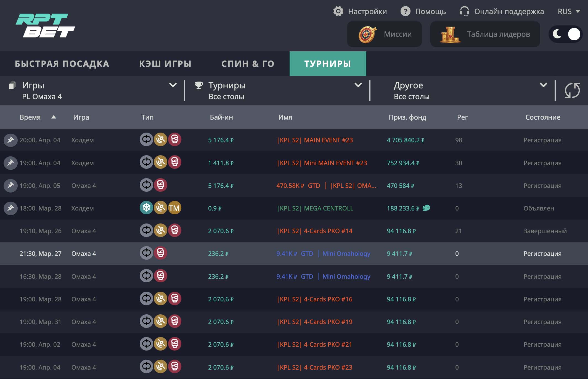Image resolution: width=588 pixels, height=379 pixels.
Task: Click the refresh tournaments list icon
Action: (x=572, y=90)
